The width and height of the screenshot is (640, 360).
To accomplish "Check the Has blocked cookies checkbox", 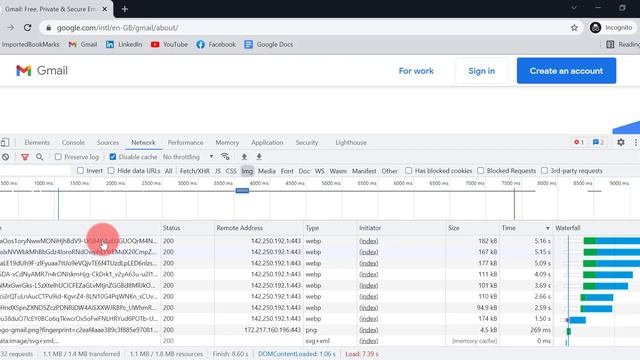I will click(x=409, y=171).
